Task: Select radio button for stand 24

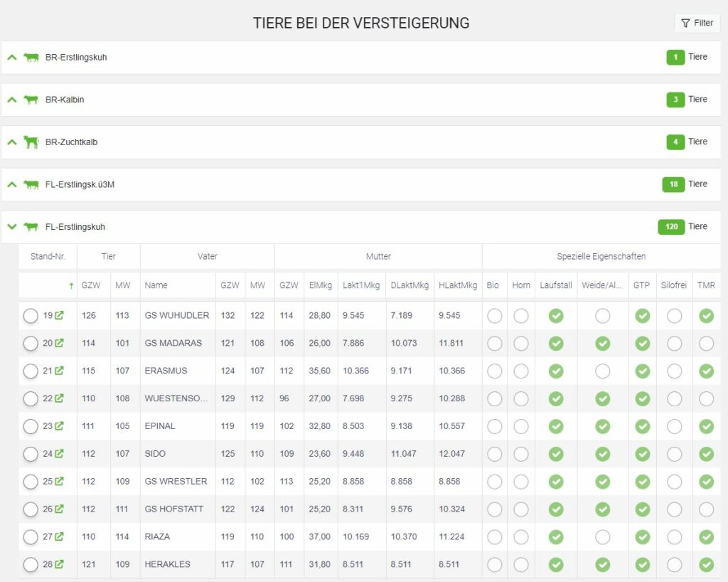Action: coord(31,454)
